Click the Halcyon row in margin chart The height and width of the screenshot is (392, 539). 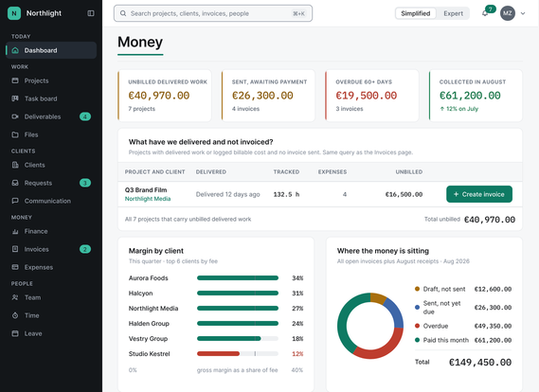coord(216,294)
